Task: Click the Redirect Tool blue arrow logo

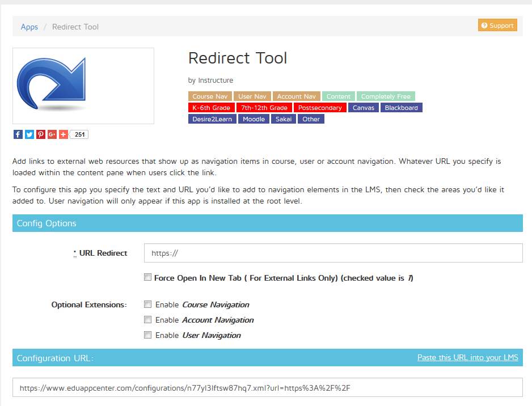Action: (x=52, y=84)
